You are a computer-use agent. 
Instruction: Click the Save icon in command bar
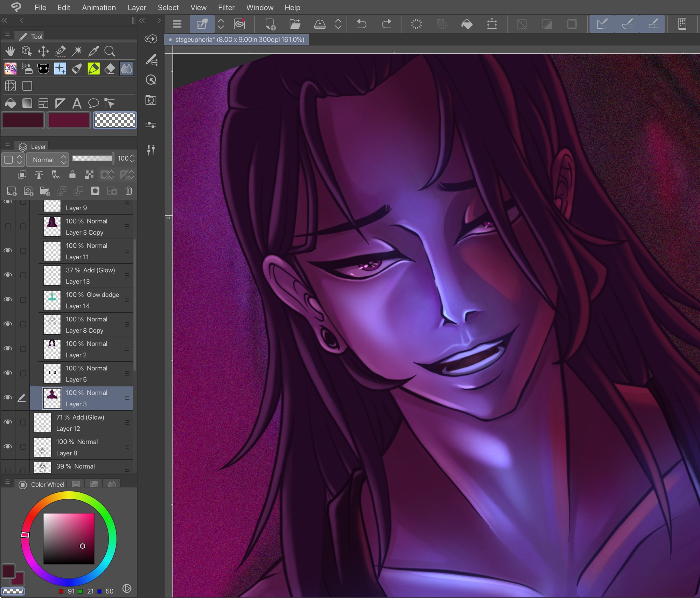click(x=320, y=24)
